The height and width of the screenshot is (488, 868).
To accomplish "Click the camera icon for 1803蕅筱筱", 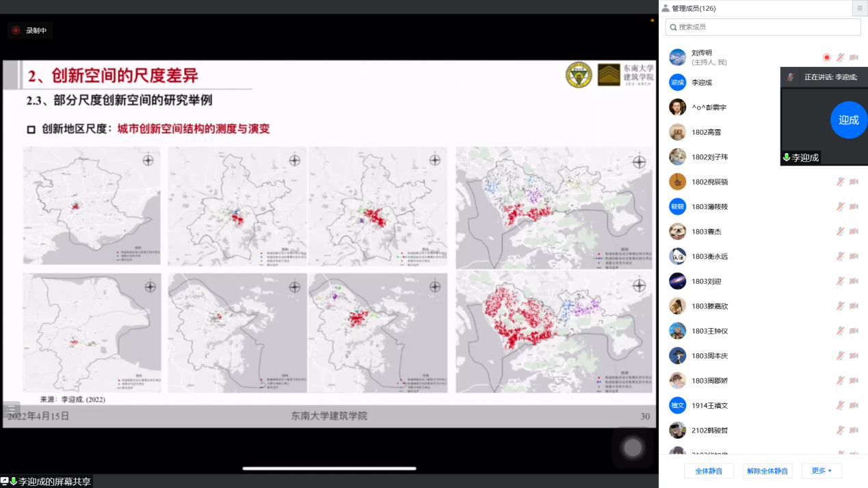I will point(854,206).
